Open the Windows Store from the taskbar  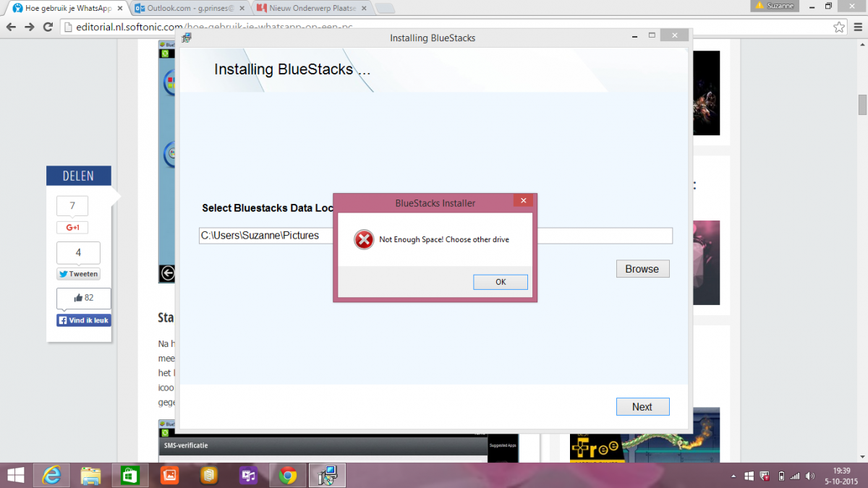pyautogui.click(x=130, y=475)
